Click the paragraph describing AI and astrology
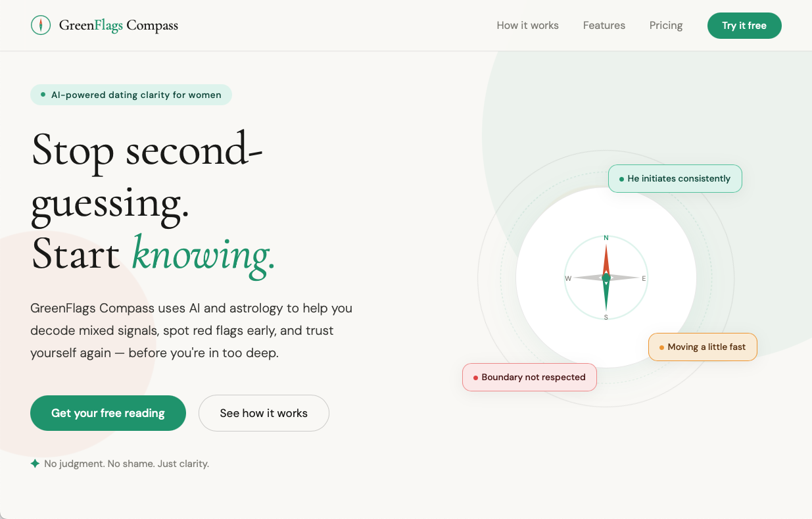Screen dimensions: 812x519 pyautogui.click(x=191, y=330)
